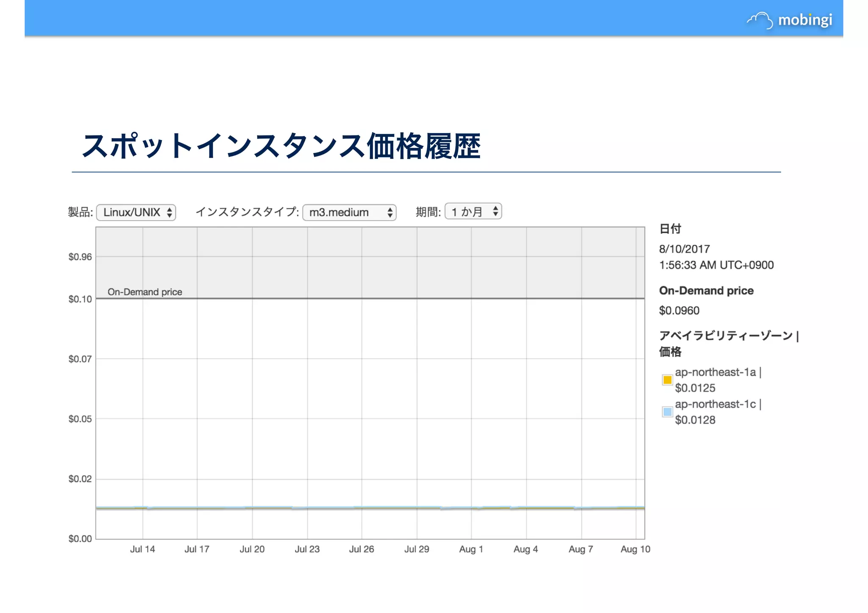
Task: Click the mobingi brand text in header
Action: point(805,20)
